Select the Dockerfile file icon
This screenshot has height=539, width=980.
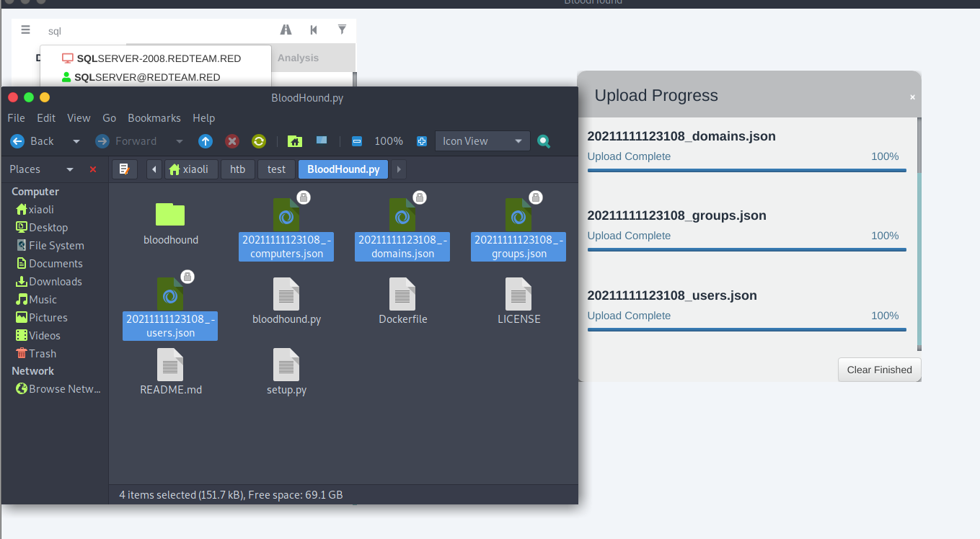click(x=402, y=294)
